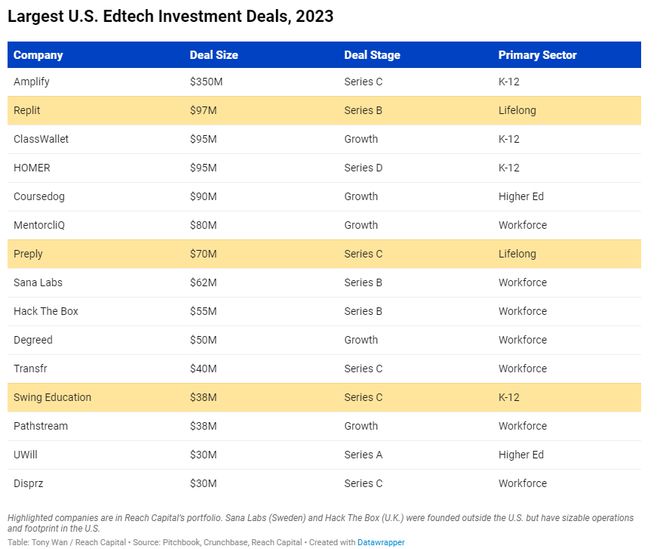Click the Primary Sector column header
This screenshot has height=549, width=660.
coord(537,55)
